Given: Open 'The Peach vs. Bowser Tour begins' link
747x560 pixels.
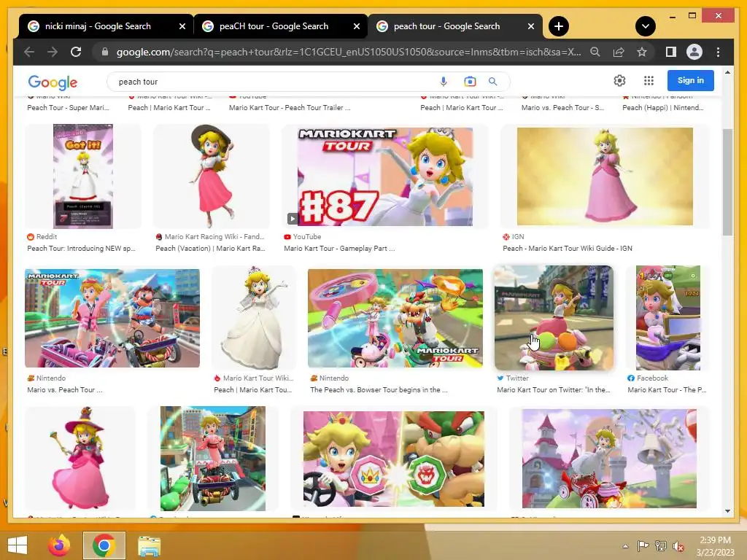Looking at the screenshot, I should [379, 389].
